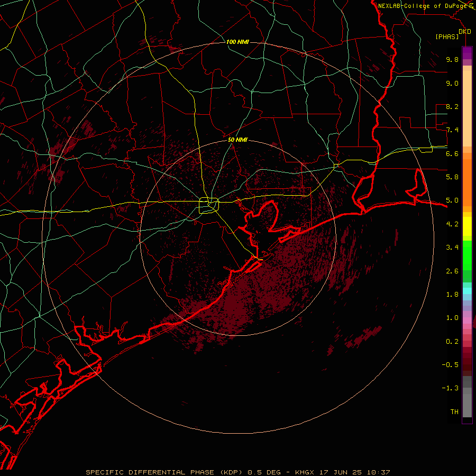Click the "17 JUN 25 10:37" timestamp
Viewport: 476px width, 476px height.
pyautogui.click(x=354, y=472)
